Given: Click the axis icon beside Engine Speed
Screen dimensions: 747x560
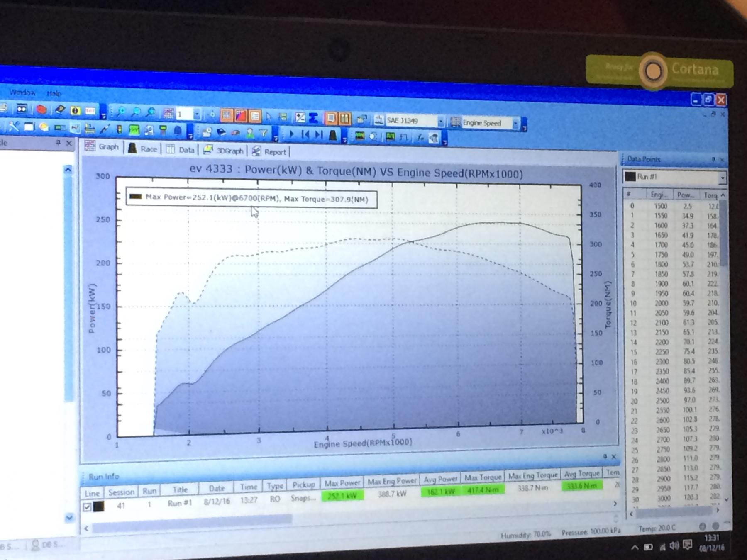Looking at the screenshot, I should click(x=455, y=122).
